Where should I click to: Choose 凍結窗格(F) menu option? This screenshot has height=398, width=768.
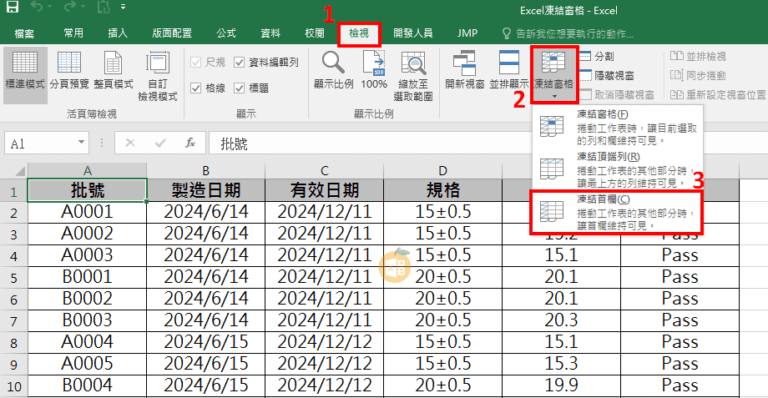coord(618,127)
